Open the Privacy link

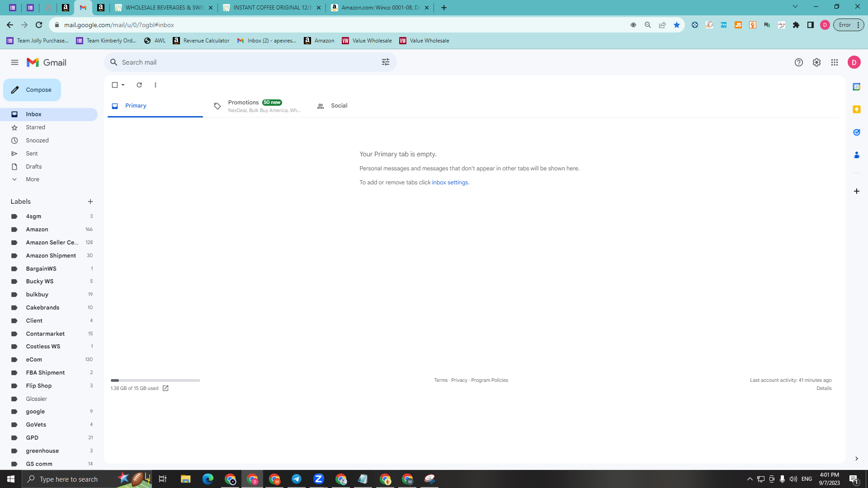coord(459,380)
